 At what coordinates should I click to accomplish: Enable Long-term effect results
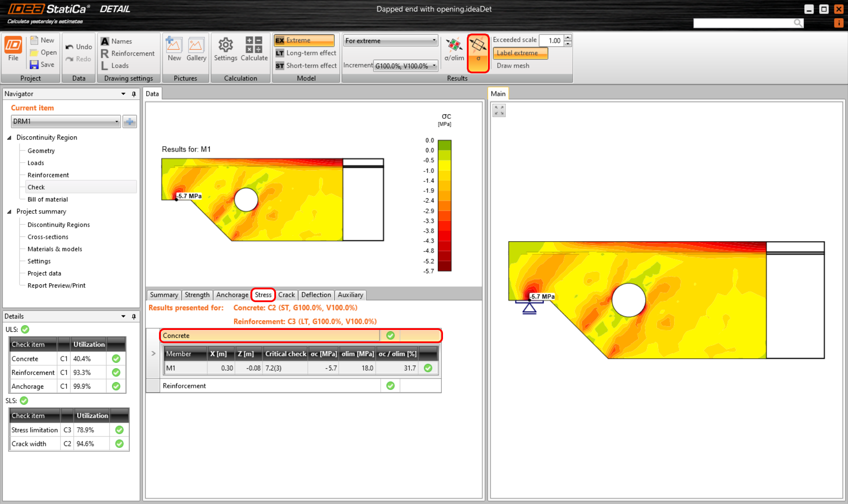click(x=306, y=53)
